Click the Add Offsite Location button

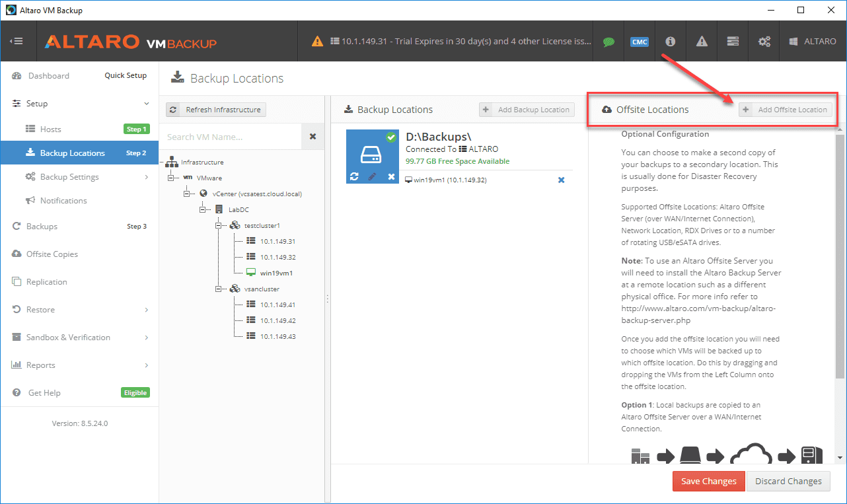click(x=786, y=110)
